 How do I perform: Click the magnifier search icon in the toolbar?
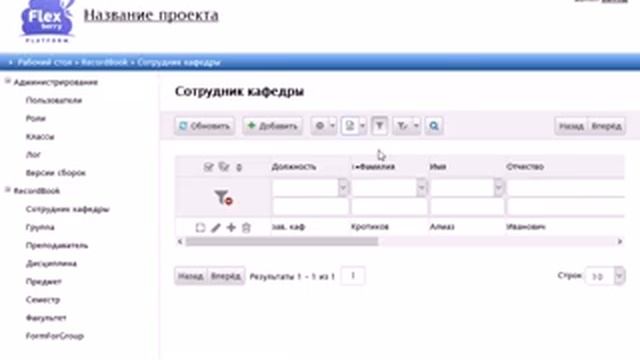point(434,126)
